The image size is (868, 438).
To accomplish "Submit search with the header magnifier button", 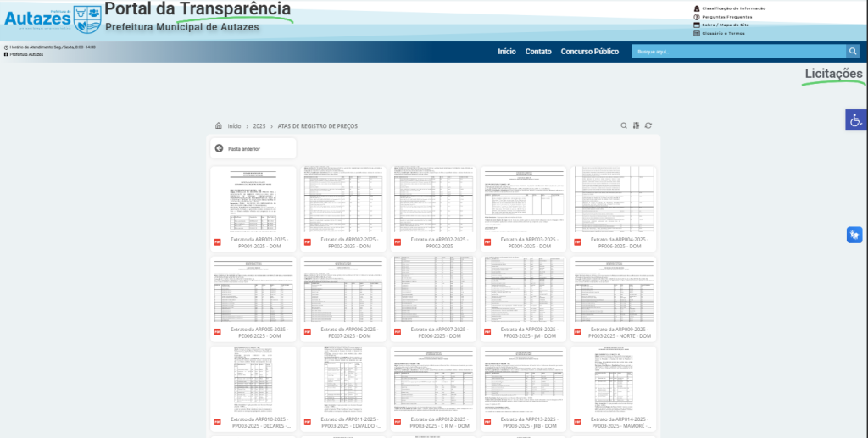I will (852, 52).
